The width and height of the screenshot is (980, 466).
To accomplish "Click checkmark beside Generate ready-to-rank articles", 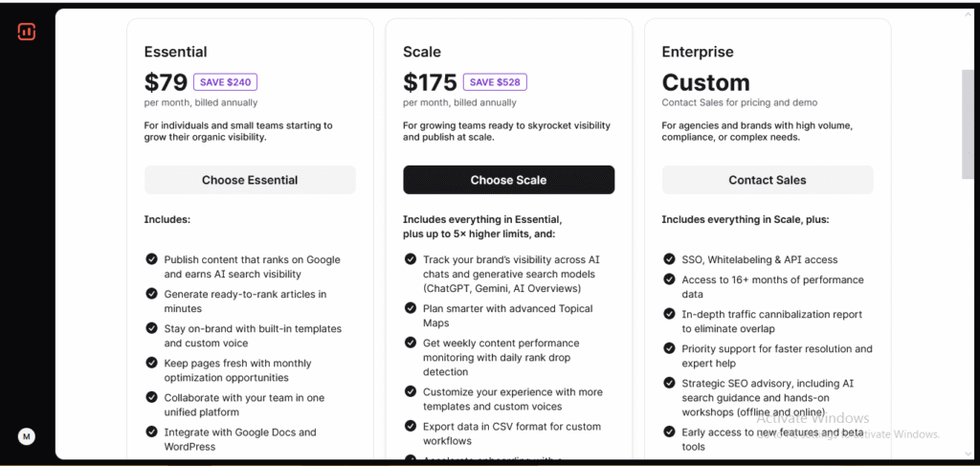I will [151, 294].
